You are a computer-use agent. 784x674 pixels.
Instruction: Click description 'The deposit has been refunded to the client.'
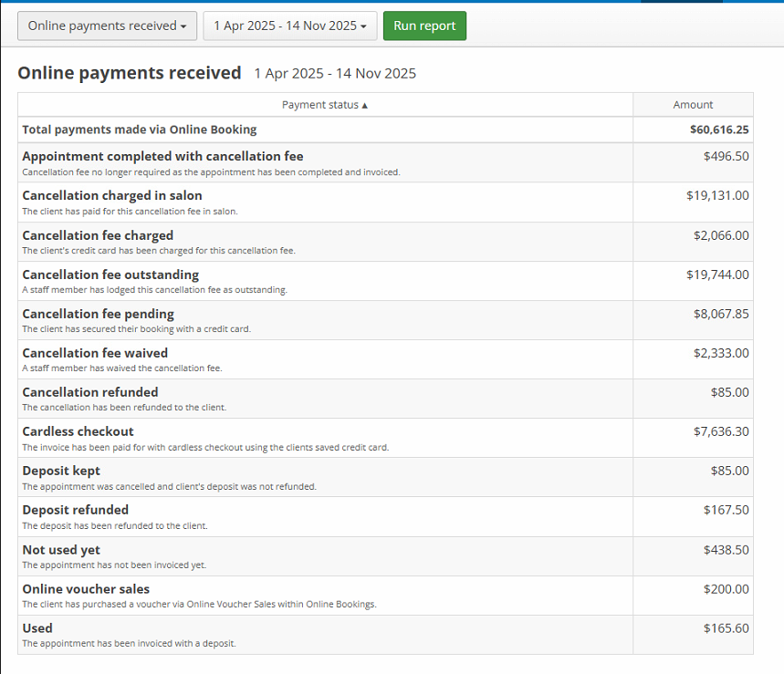[x=115, y=525]
